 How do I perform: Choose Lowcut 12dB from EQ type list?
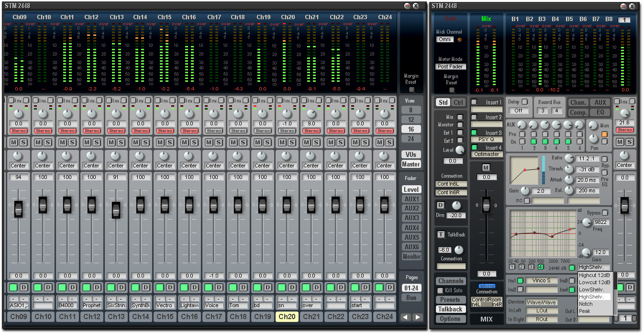pyautogui.click(x=594, y=282)
